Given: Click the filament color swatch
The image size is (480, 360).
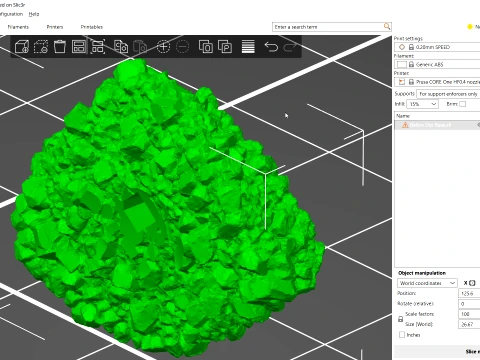Looking at the screenshot, I should (x=402, y=64).
